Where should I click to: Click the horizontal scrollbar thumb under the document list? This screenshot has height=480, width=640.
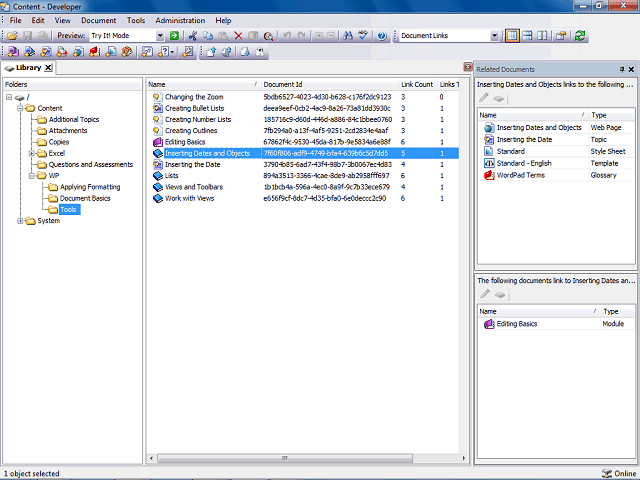click(285, 458)
